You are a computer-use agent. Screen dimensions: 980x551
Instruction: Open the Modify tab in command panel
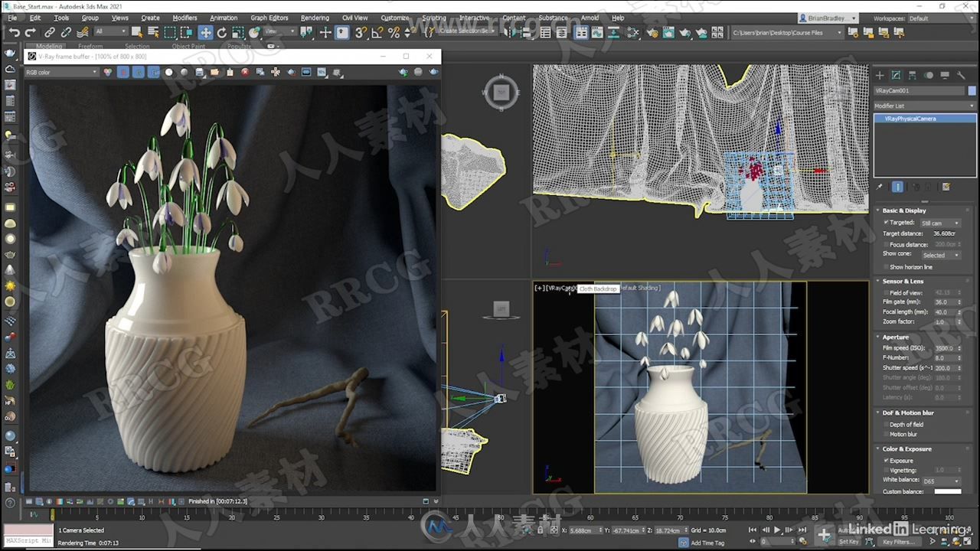point(896,75)
